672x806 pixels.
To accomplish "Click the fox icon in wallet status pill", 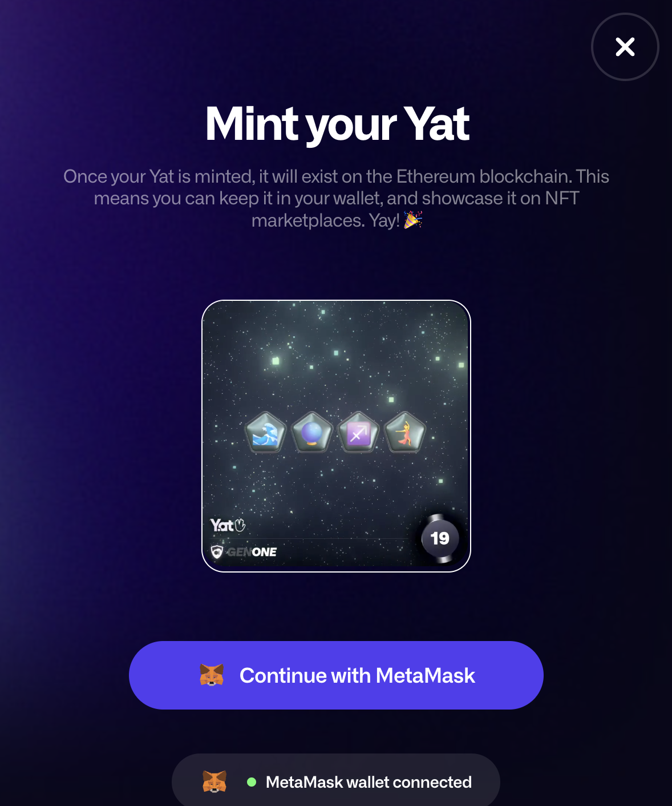I will click(214, 782).
